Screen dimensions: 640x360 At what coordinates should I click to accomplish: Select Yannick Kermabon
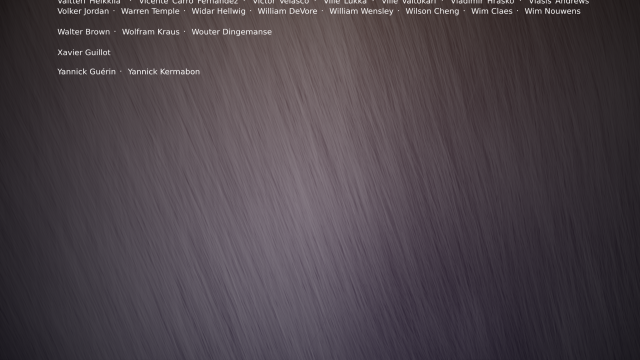click(x=164, y=72)
